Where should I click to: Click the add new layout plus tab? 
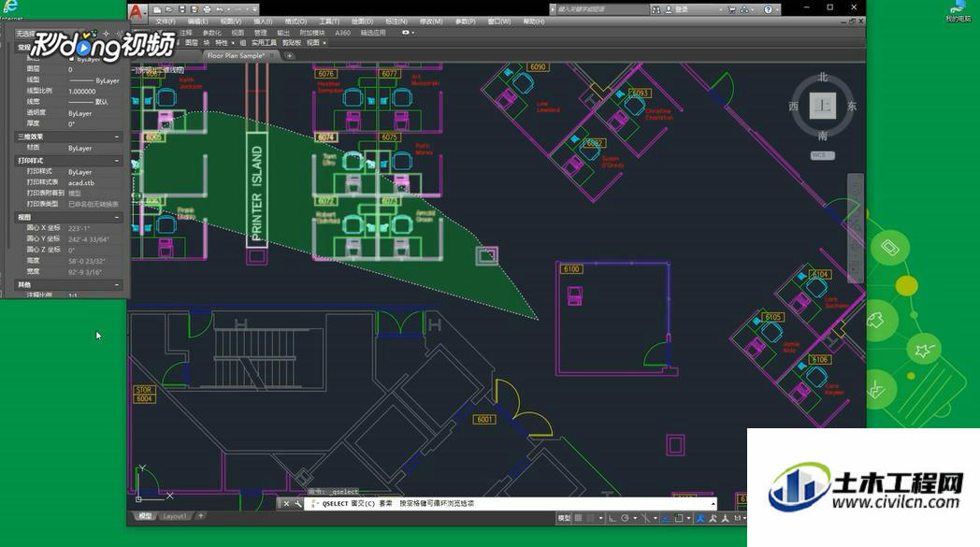[201, 516]
